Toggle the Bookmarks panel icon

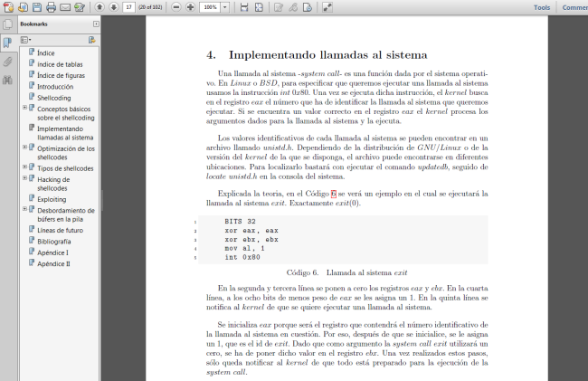point(7,43)
